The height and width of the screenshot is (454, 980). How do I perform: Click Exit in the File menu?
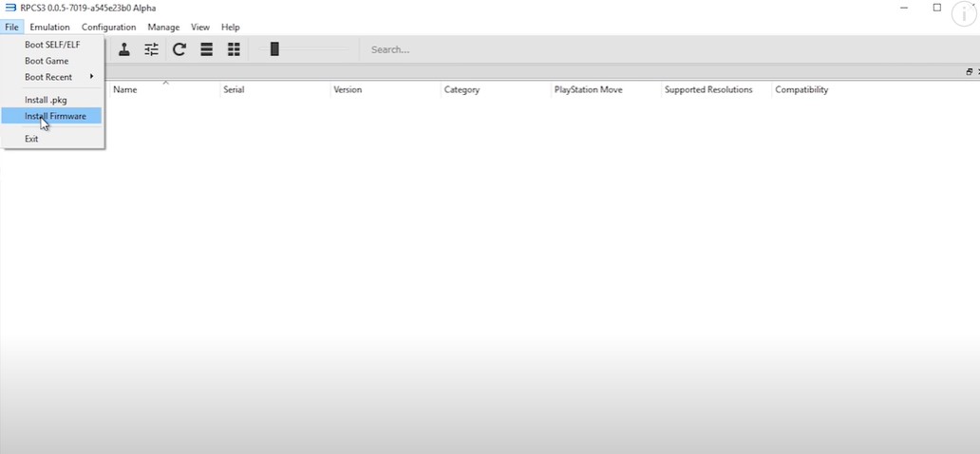pyautogui.click(x=52, y=139)
